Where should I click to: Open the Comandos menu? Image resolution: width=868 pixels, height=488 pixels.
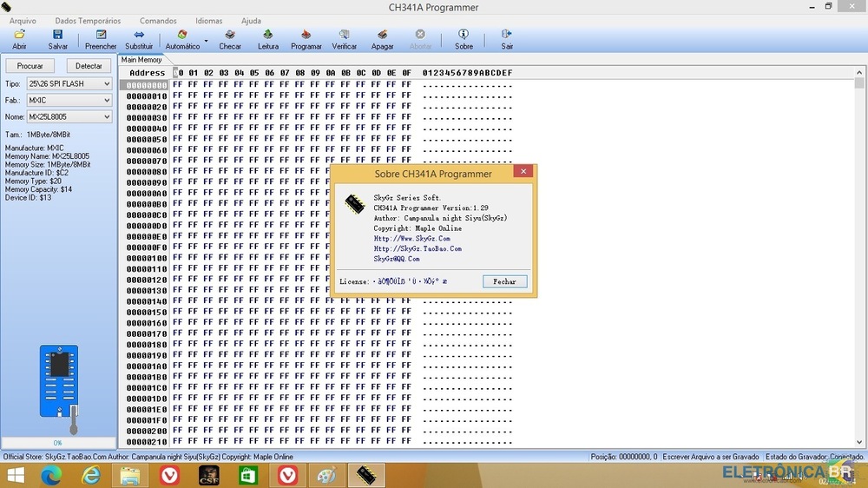coord(158,21)
